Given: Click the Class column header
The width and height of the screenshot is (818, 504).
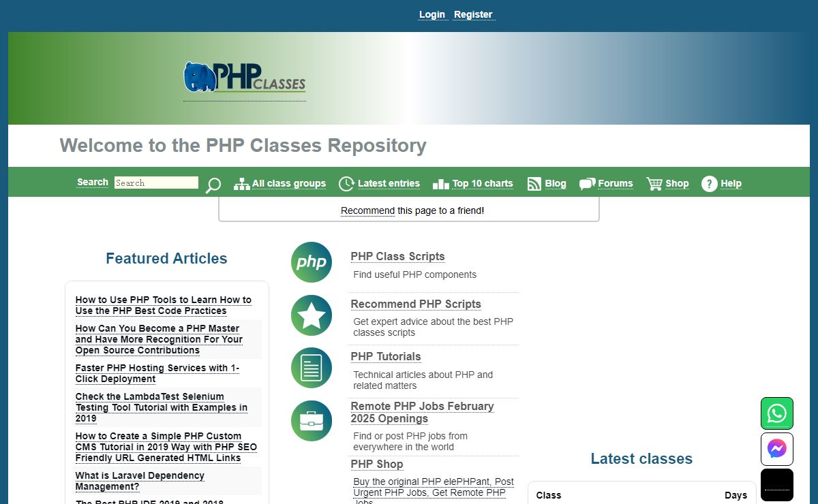Looking at the screenshot, I should coord(549,495).
